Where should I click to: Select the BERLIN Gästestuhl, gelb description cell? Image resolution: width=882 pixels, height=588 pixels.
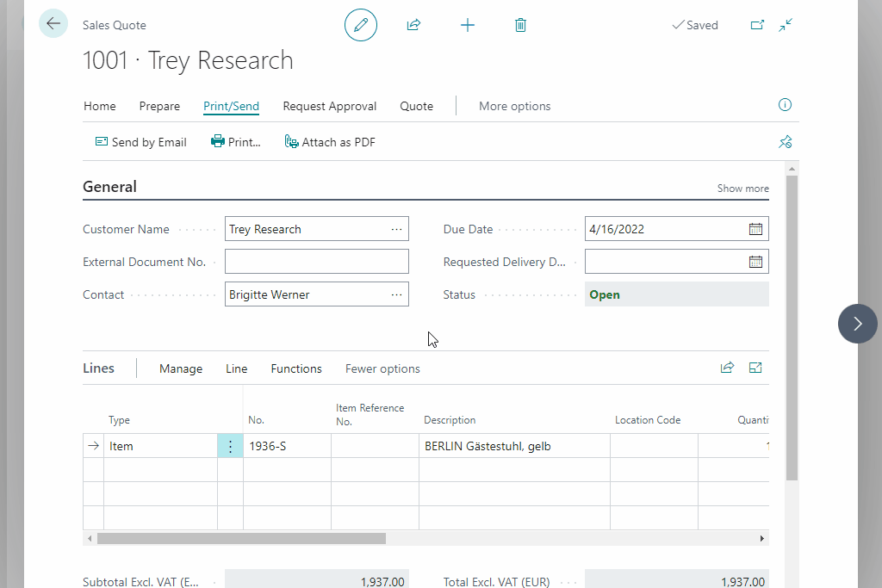[514, 446]
